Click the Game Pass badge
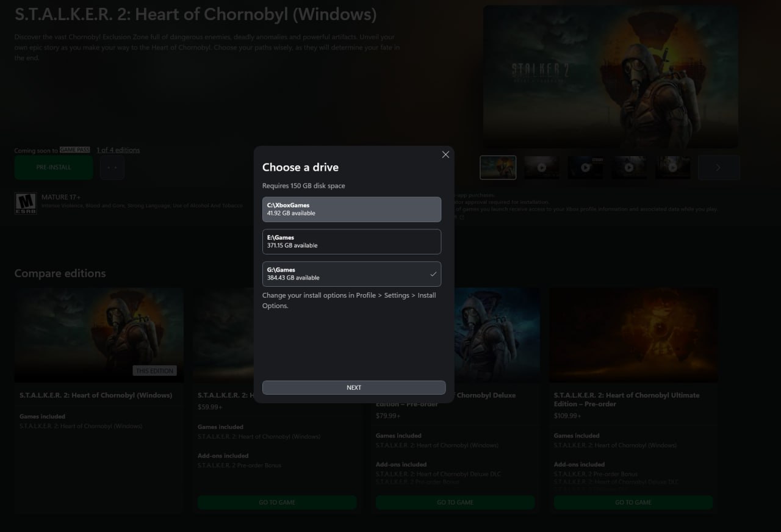The width and height of the screenshot is (781, 532). 75,150
